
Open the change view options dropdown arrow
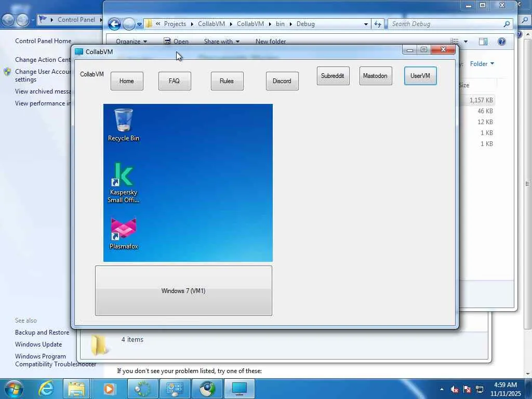point(465,42)
